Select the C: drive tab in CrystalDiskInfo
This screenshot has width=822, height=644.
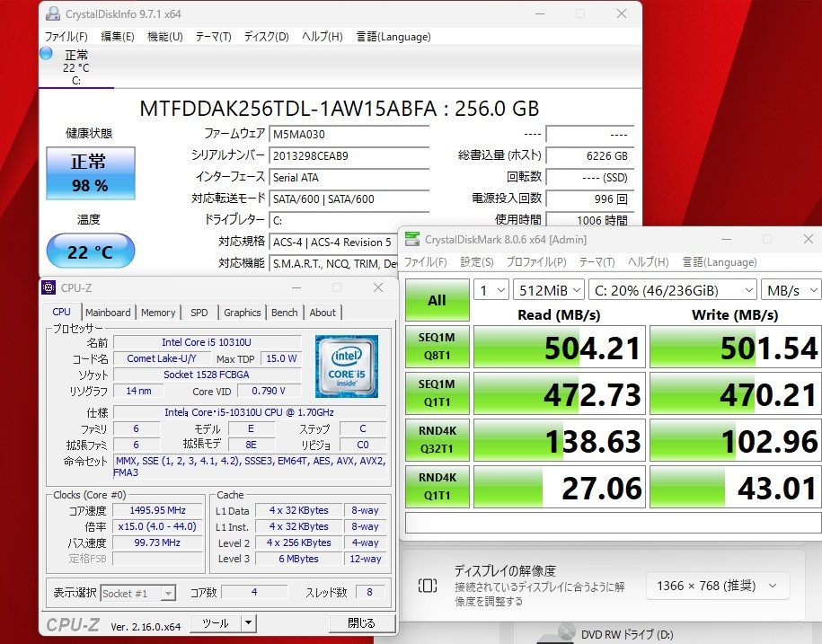click(76, 67)
